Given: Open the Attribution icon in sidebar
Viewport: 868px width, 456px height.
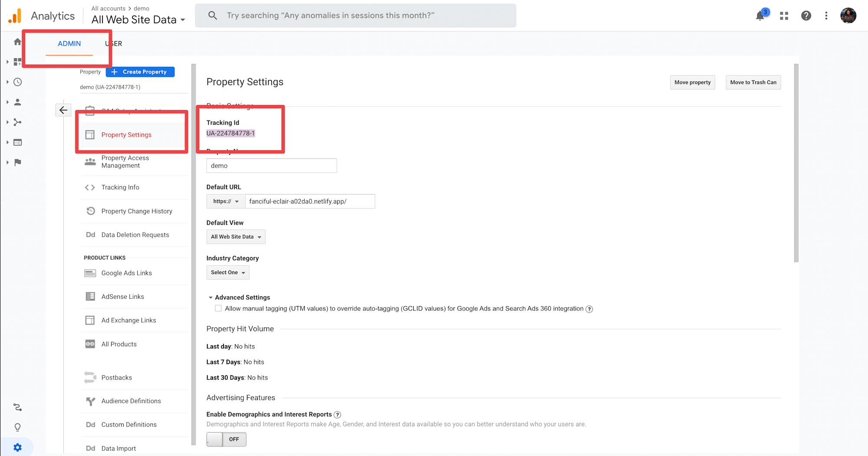Looking at the screenshot, I should pos(17,407).
